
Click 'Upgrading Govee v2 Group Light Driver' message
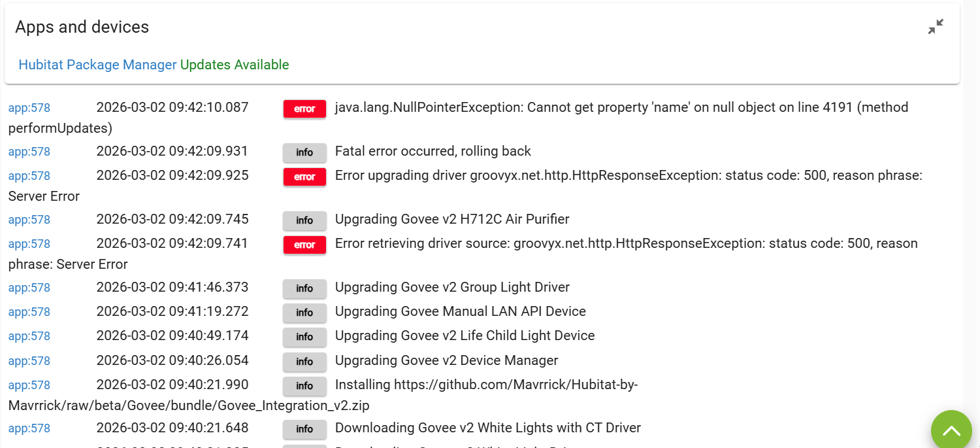pos(452,287)
